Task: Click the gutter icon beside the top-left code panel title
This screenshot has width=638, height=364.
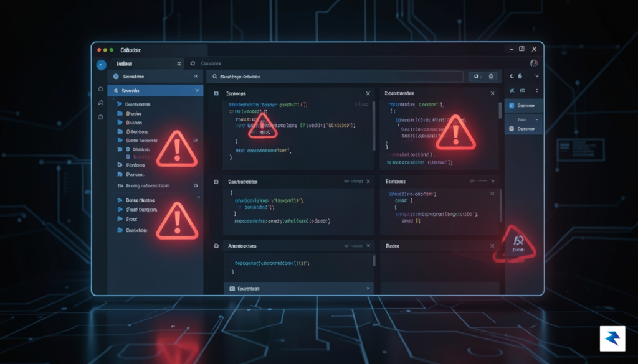Action: tap(216, 93)
